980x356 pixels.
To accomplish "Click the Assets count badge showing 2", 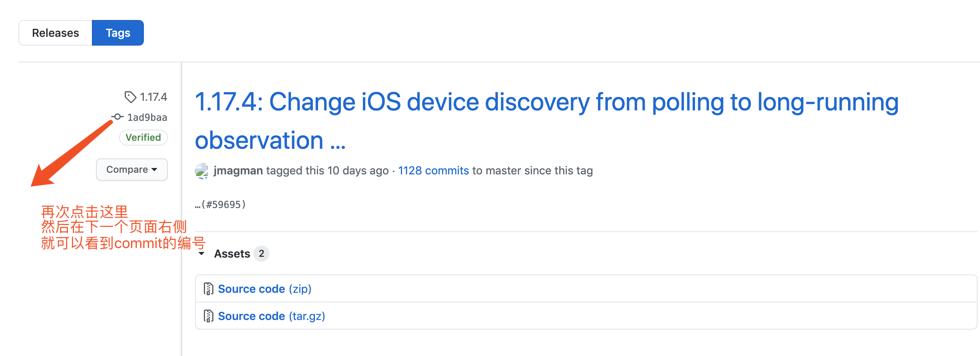I will coord(261,254).
